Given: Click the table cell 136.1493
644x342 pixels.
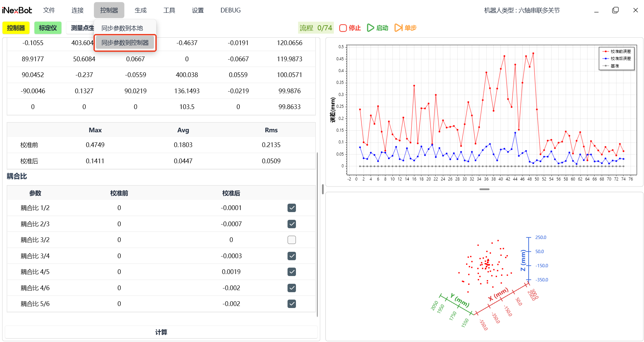Looking at the screenshot, I should (x=187, y=91).
